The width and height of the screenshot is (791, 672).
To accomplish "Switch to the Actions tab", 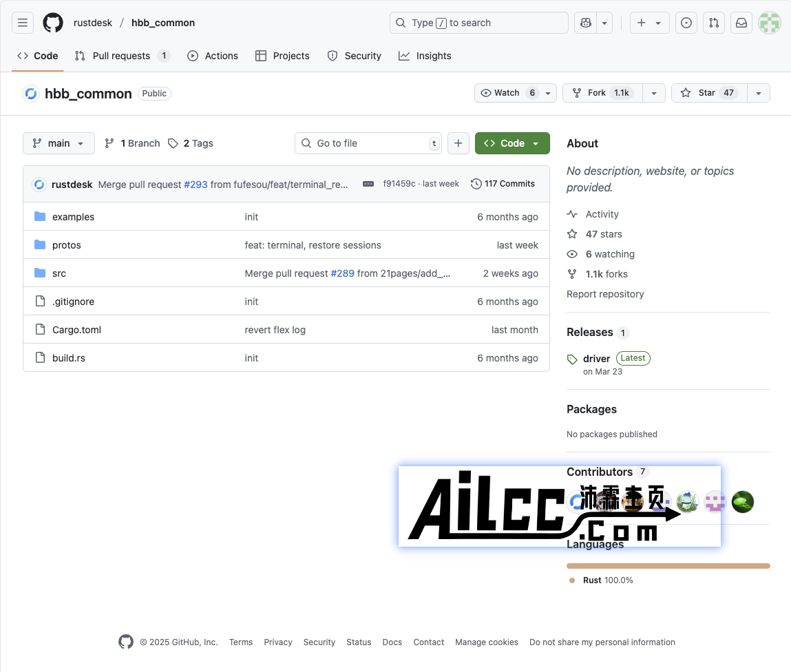I will click(213, 56).
